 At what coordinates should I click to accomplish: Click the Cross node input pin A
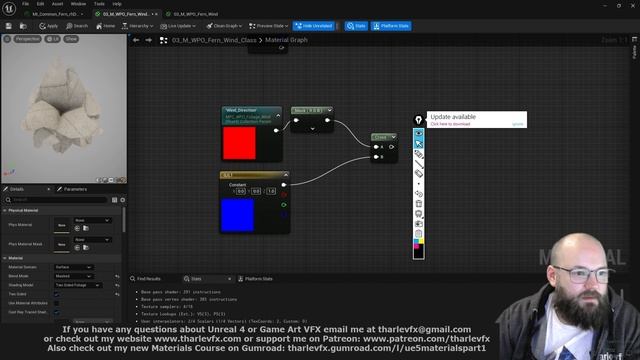[x=376, y=147]
